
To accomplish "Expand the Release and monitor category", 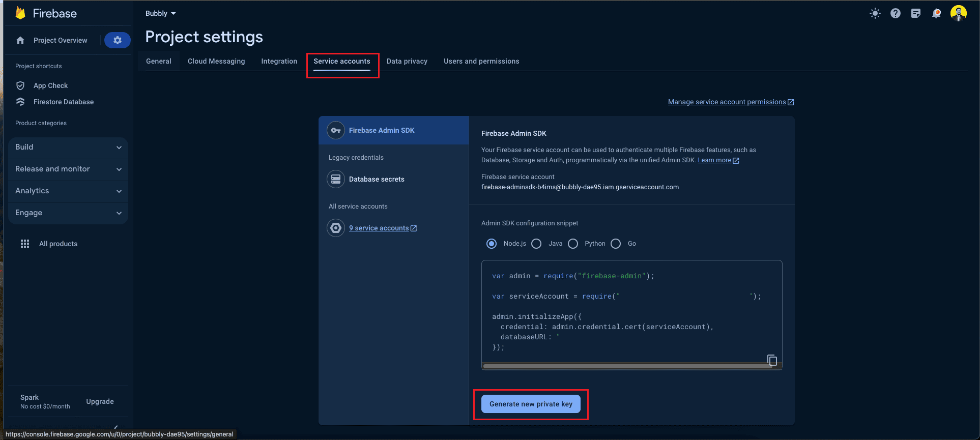I will coord(68,169).
